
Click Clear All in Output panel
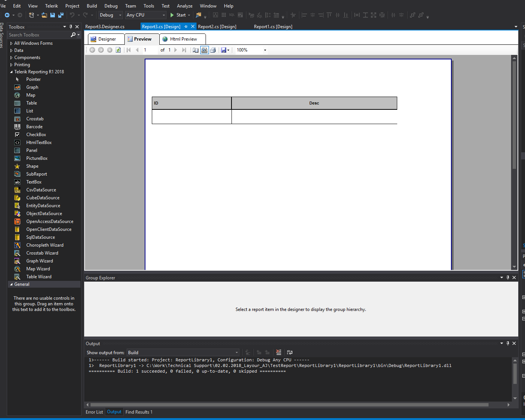278,352
